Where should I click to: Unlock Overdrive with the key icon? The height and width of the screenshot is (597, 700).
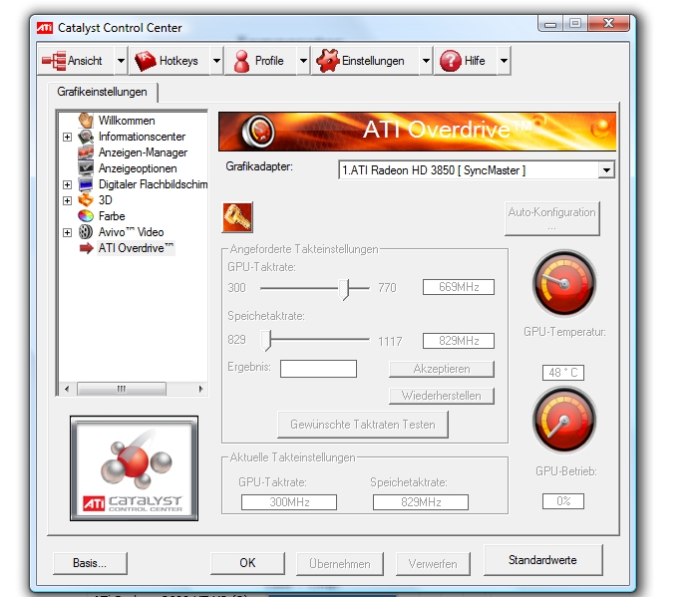(237, 217)
